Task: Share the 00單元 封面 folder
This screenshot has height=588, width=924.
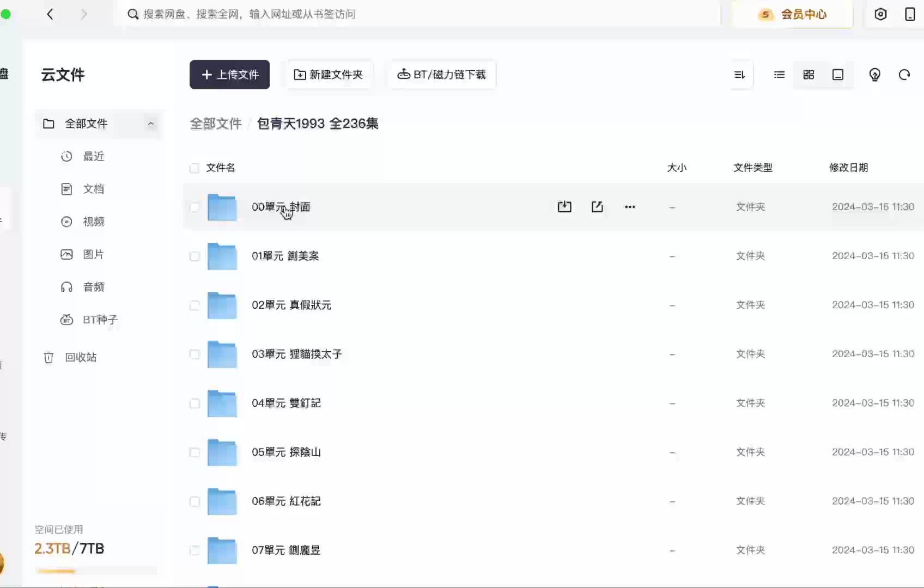Action: tap(597, 207)
